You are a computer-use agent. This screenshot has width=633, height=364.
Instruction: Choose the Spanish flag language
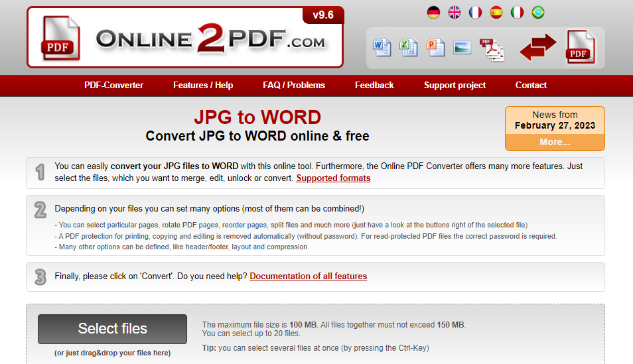pyautogui.click(x=496, y=13)
